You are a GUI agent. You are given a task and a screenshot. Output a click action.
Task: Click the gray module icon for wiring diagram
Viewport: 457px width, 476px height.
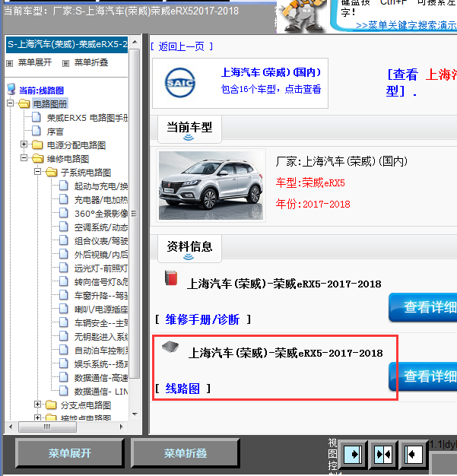pos(170,347)
